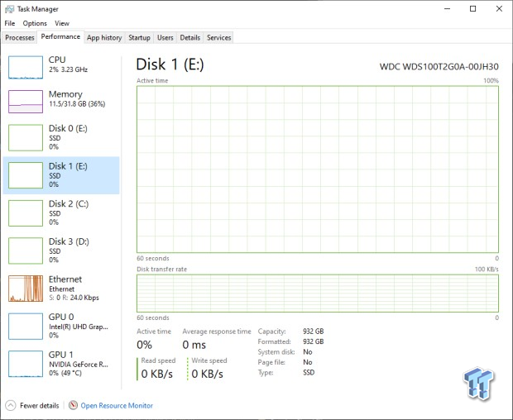Click the Average response time 0 ms value

[x=194, y=345]
